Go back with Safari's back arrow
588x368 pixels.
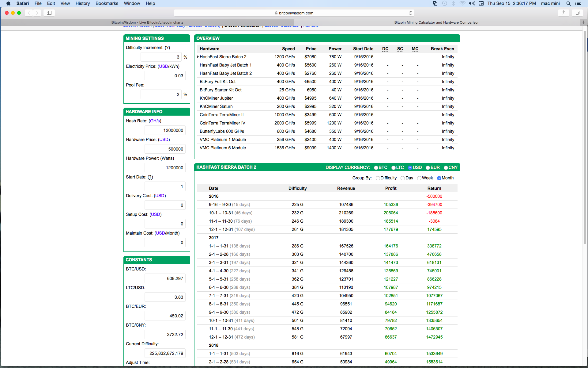(29, 13)
